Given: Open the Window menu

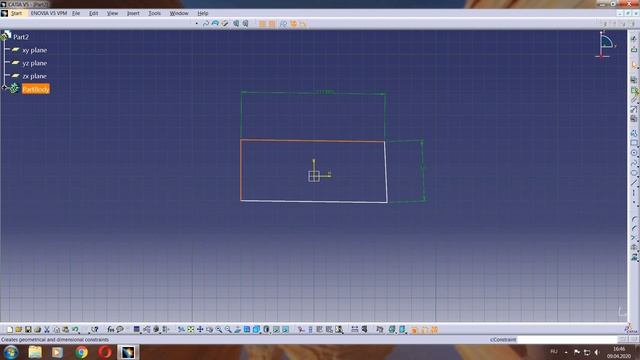Looking at the screenshot, I should pyautogui.click(x=179, y=13).
